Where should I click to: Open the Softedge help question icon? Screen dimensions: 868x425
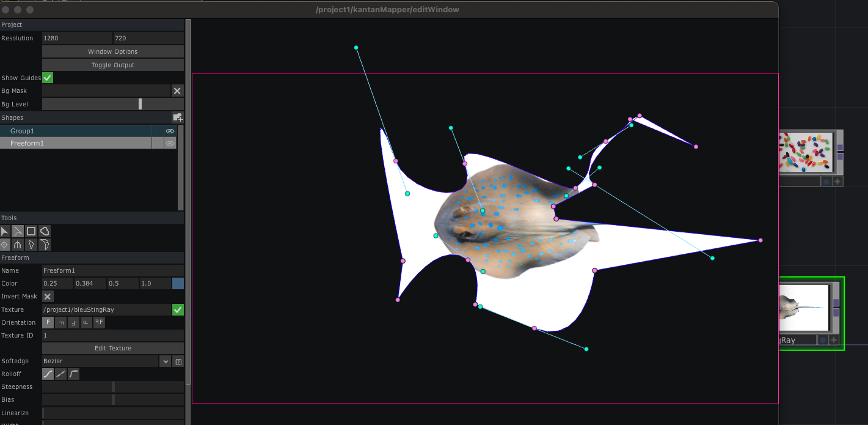[x=178, y=361]
